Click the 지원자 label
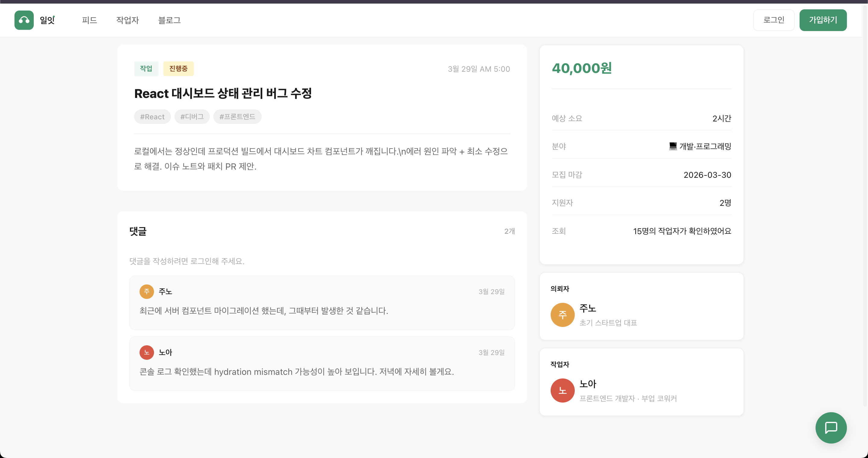 click(x=562, y=203)
